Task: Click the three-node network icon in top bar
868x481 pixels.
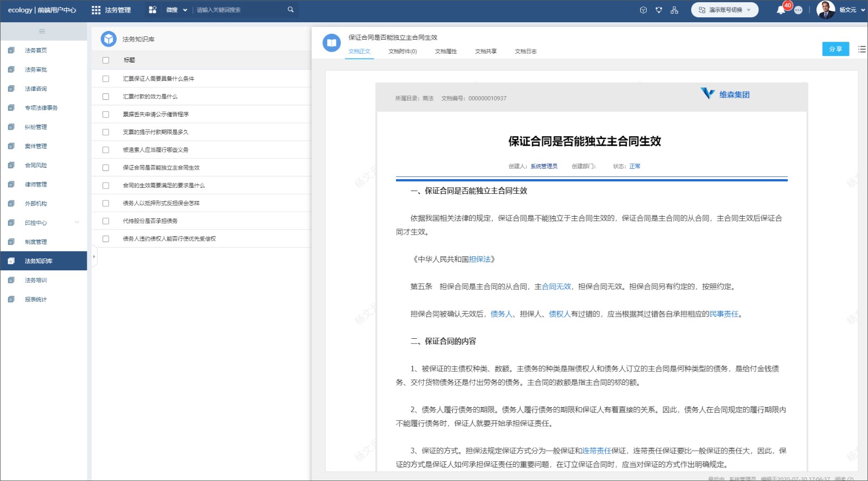Action: pos(659,10)
